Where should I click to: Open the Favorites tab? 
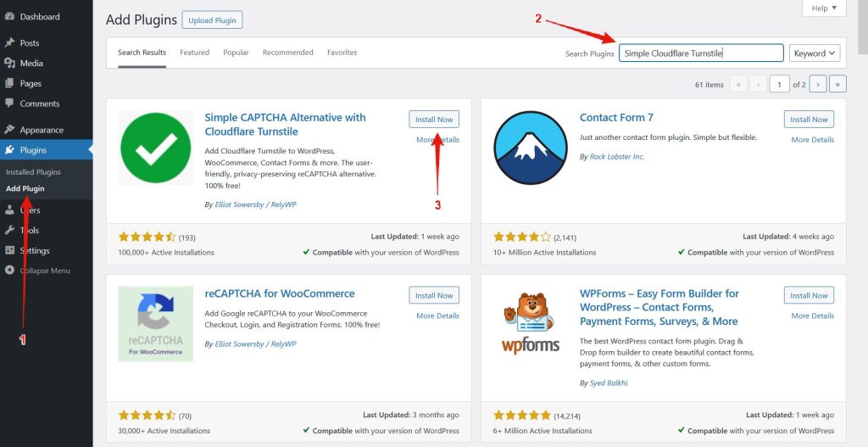coord(342,53)
